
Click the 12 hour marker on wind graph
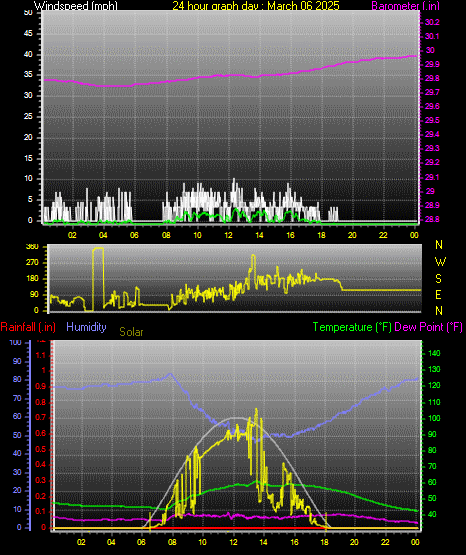[228, 235]
